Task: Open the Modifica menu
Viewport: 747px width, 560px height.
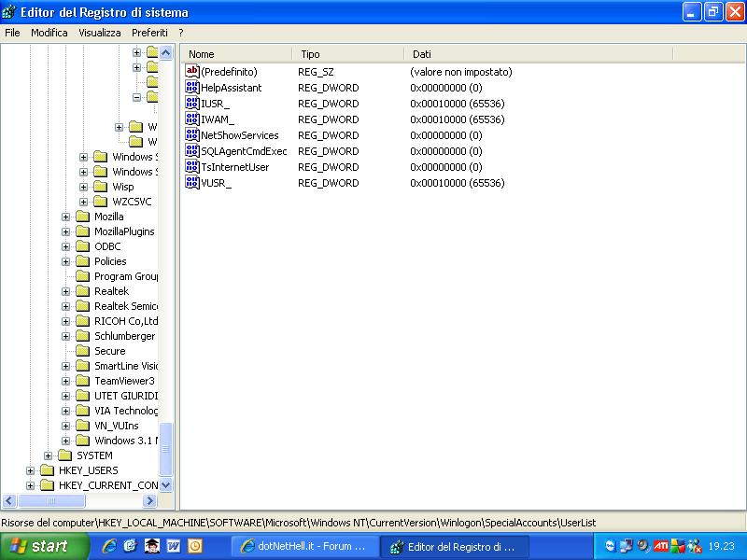Action: (49, 33)
